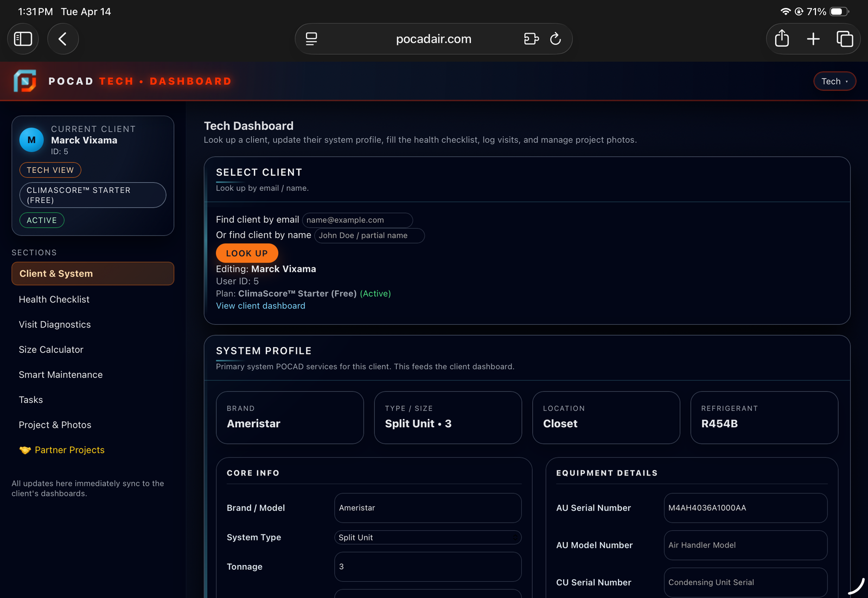Click the 'SELECT CLIENT' heading
Image resolution: width=868 pixels, height=598 pixels.
pyautogui.click(x=259, y=172)
